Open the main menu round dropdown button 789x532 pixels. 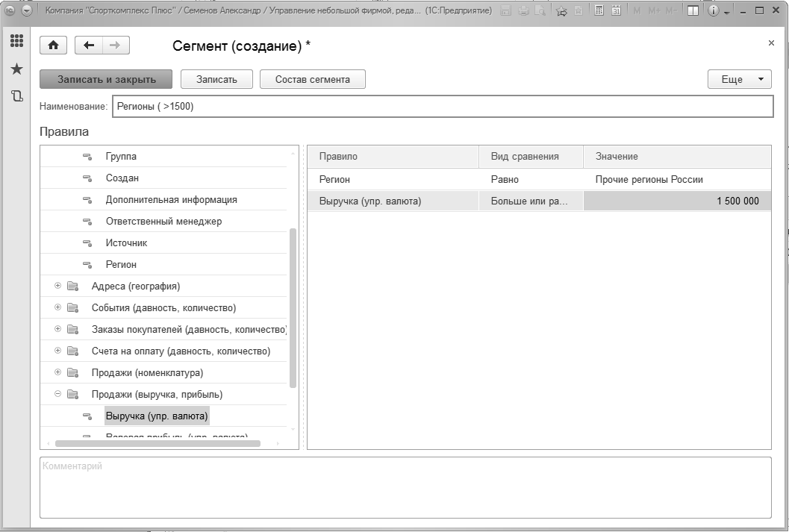(x=27, y=10)
